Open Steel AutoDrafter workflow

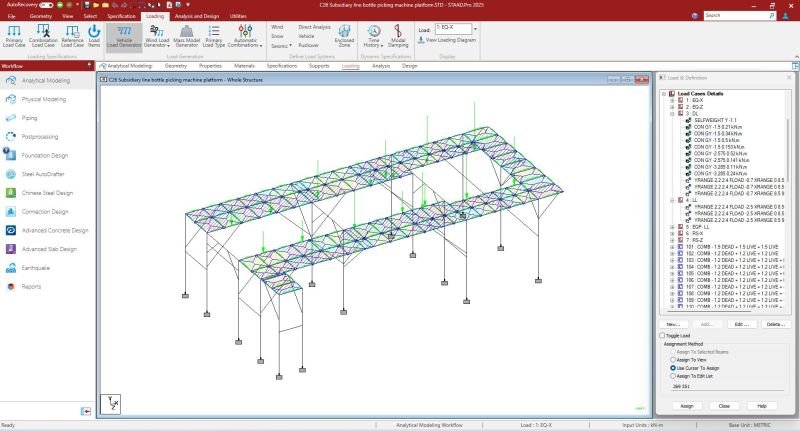(43, 174)
